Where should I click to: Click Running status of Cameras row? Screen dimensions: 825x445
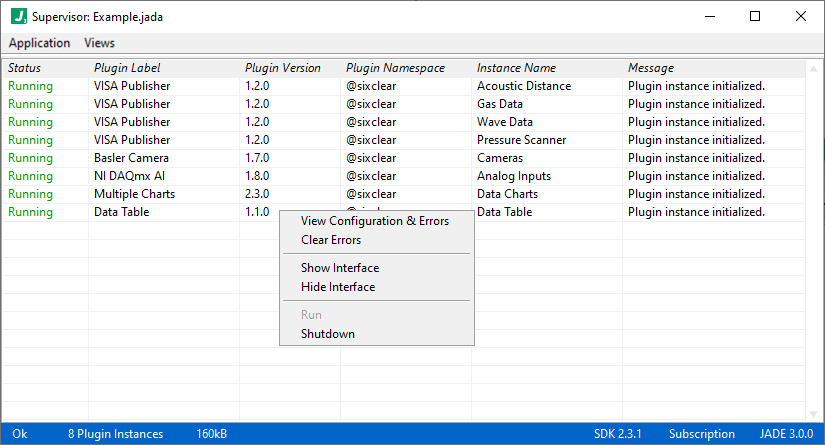pyautogui.click(x=30, y=158)
